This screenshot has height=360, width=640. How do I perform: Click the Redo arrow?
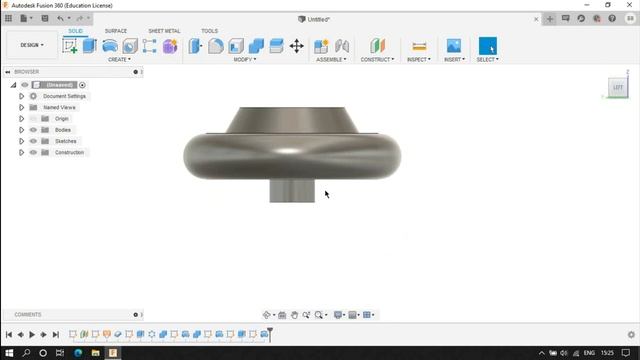click(x=80, y=18)
